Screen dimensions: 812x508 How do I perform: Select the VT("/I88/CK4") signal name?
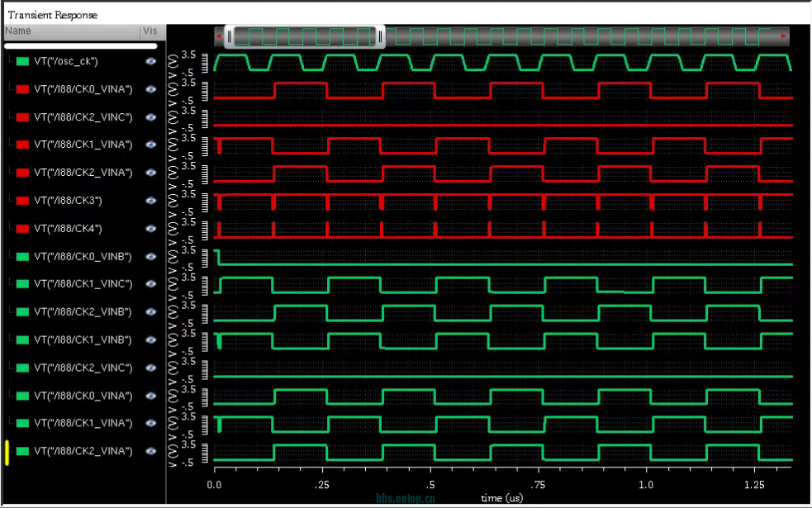coord(68,229)
